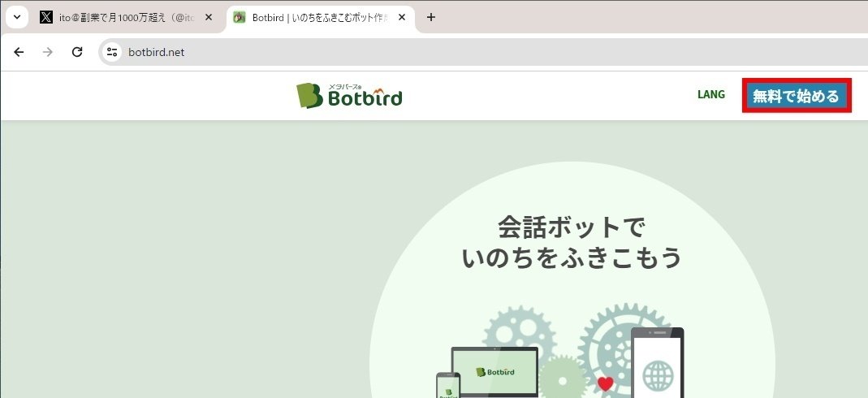
Task: Go forward with the browser forward arrow
Action: (x=48, y=52)
